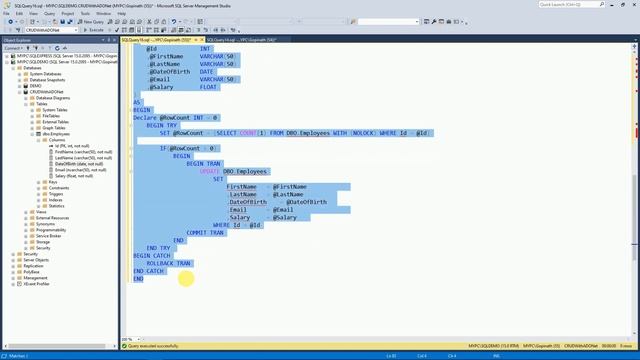The height and width of the screenshot is (360, 640).
Task: Click the toolbox icon in top toolbar
Action: pyautogui.click(x=449, y=22)
